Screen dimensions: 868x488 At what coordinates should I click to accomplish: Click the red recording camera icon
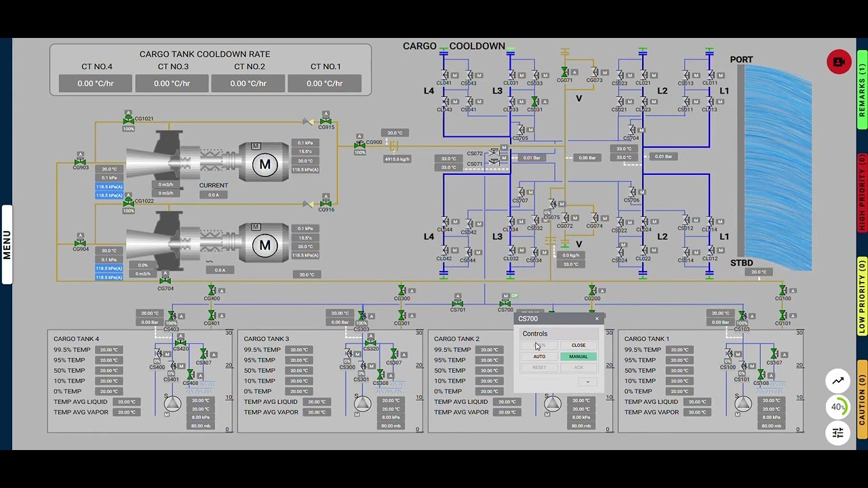point(839,62)
